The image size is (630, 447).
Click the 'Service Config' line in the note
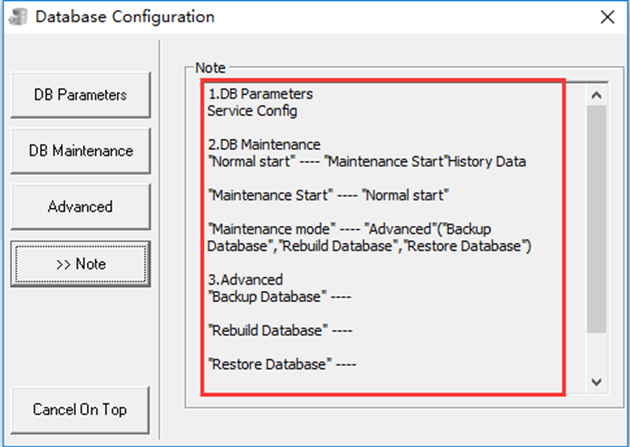coord(252,111)
